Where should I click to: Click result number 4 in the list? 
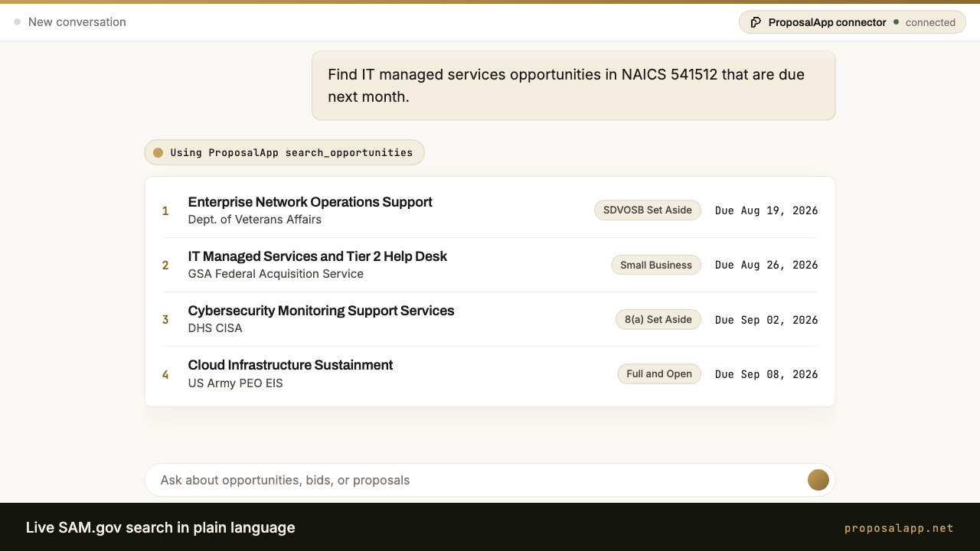tap(165, 373)
